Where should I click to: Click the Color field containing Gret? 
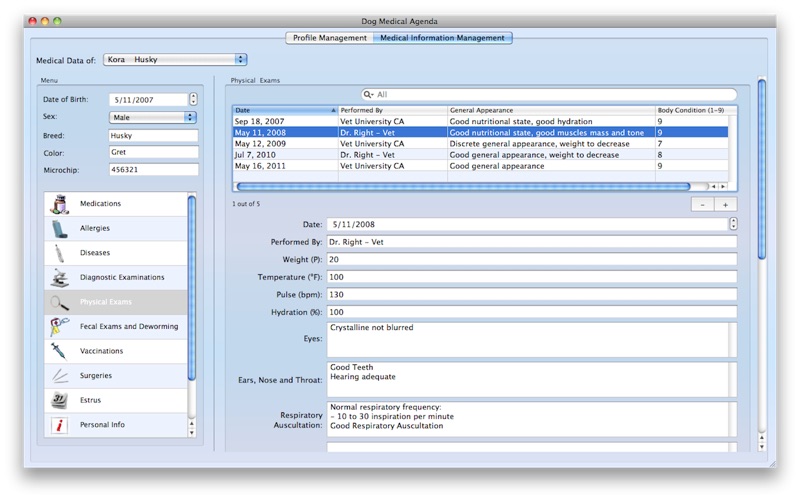pos(154,153)
